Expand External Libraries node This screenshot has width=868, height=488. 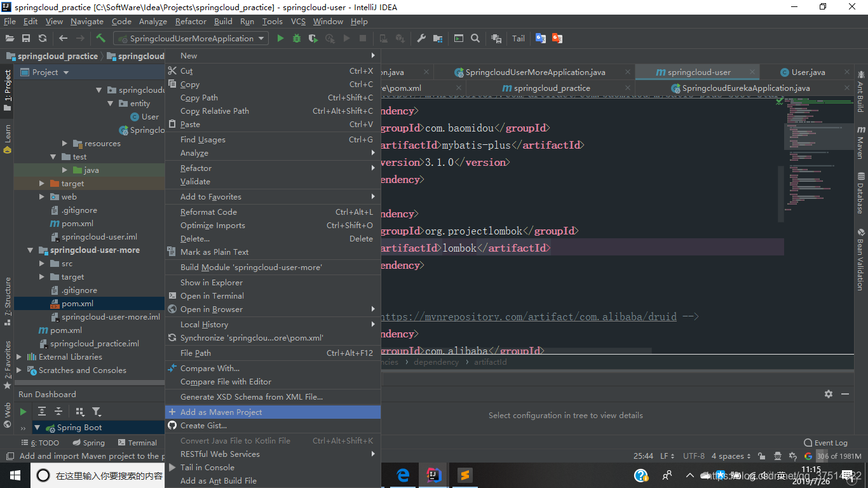19,357
